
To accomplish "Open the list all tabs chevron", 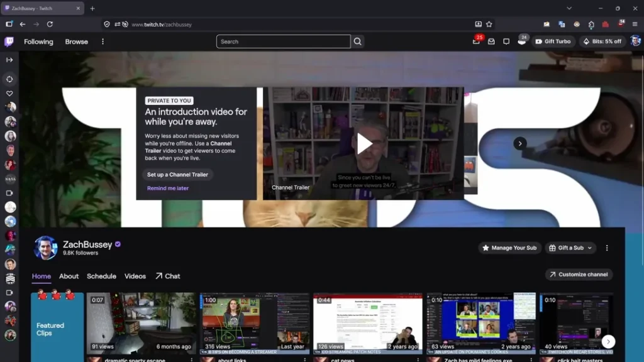I will tap(569, 8).
